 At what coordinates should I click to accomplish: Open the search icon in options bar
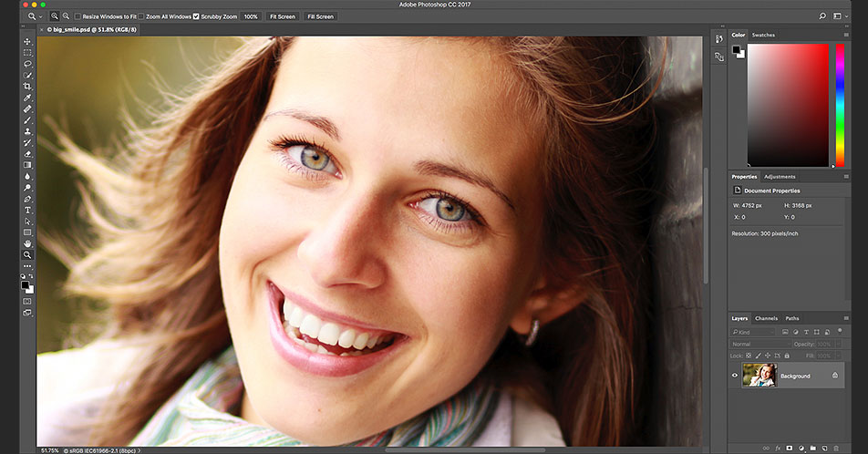point(822,16)
